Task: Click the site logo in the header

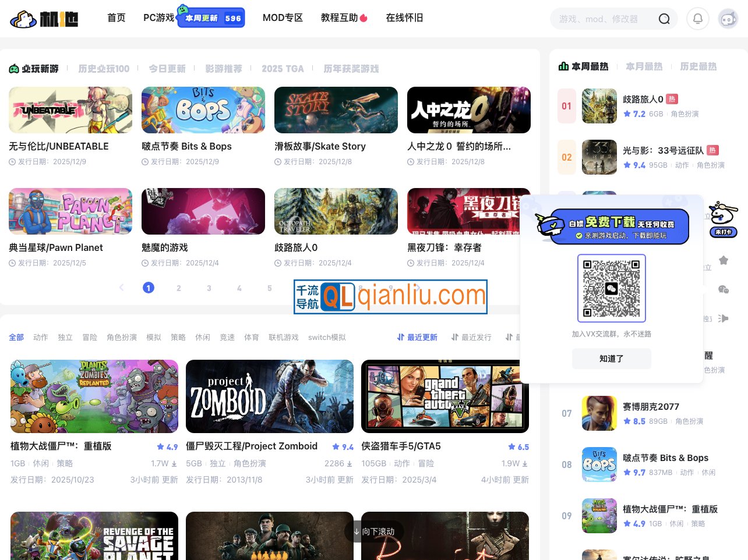Action: (44, 19)
